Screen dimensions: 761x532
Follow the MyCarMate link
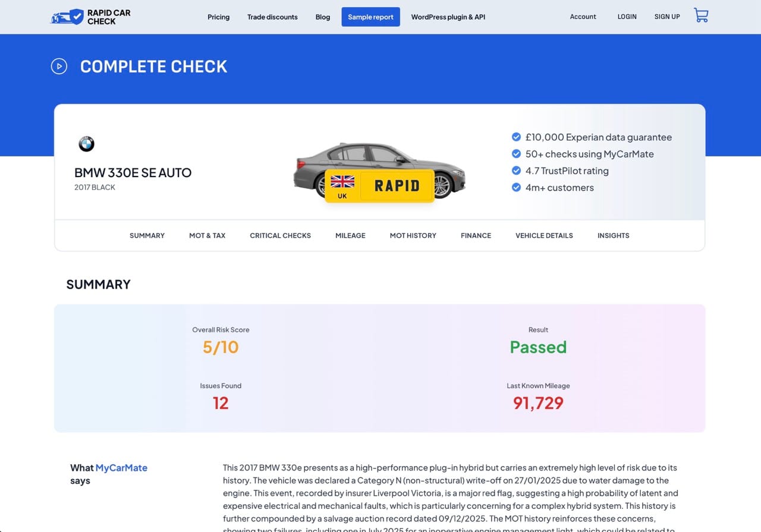[x=121, y=468]
